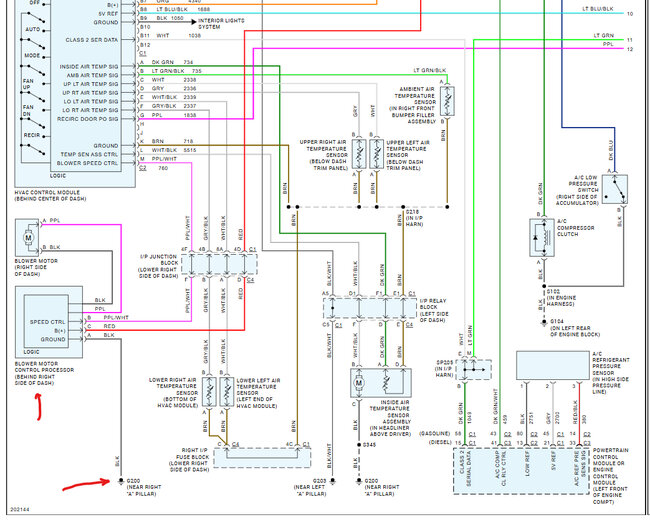
Task: Click the upper right air temperature sensor symbol
Action: click(359, 154)
